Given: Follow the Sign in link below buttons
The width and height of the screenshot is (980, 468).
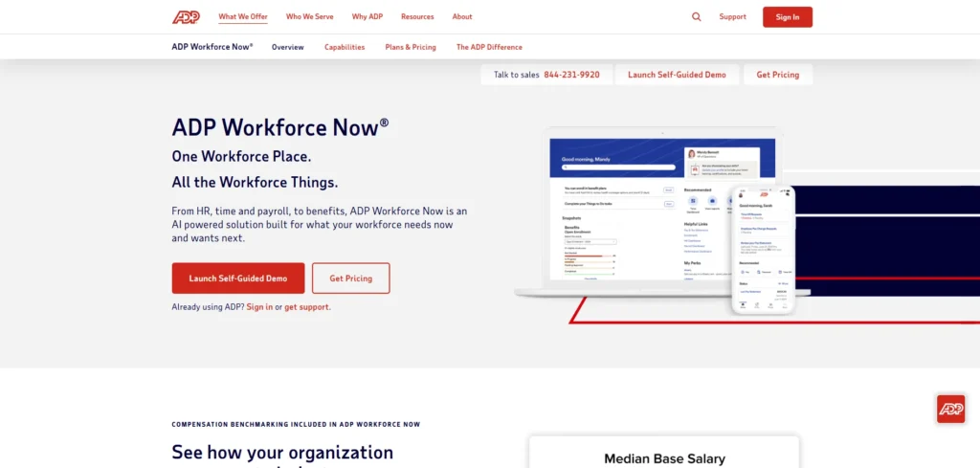Looking at the screenshot, I should click(x=259, y=307).
